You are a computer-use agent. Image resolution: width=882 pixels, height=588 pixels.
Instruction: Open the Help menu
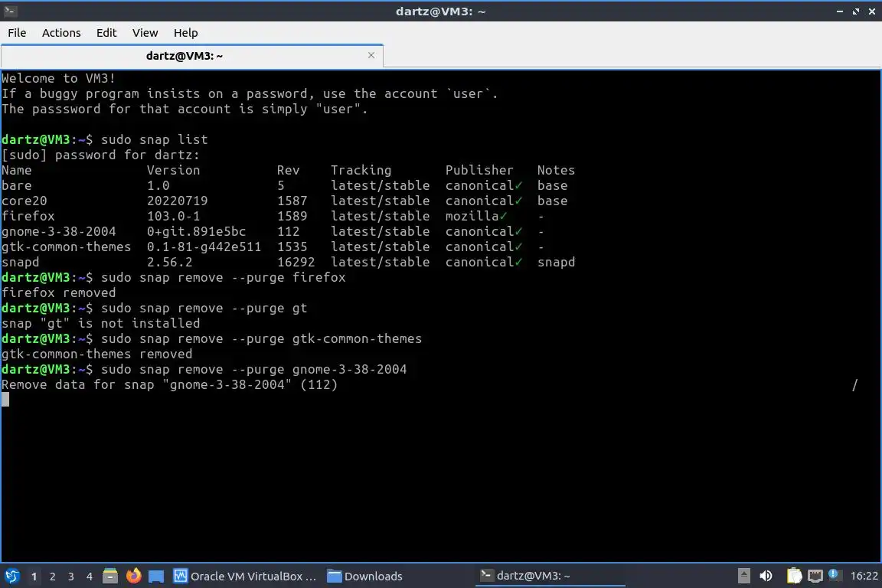pyautogui.click(x=185, y=33)
